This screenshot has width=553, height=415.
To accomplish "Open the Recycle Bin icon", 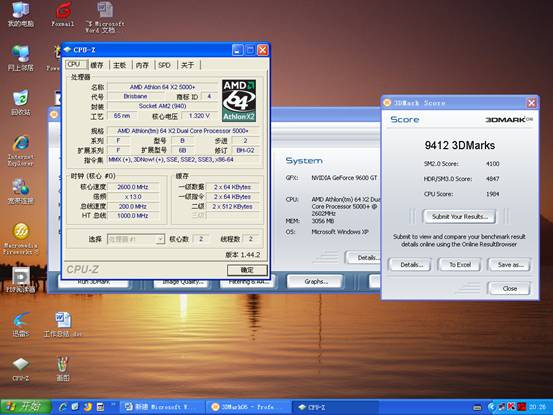I will [x=21, y=103].
